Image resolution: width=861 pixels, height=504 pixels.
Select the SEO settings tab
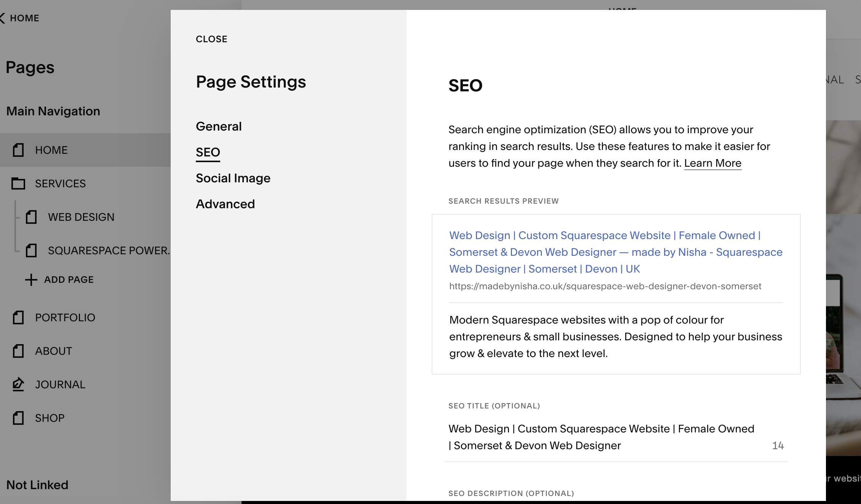[x=208, y=152]
